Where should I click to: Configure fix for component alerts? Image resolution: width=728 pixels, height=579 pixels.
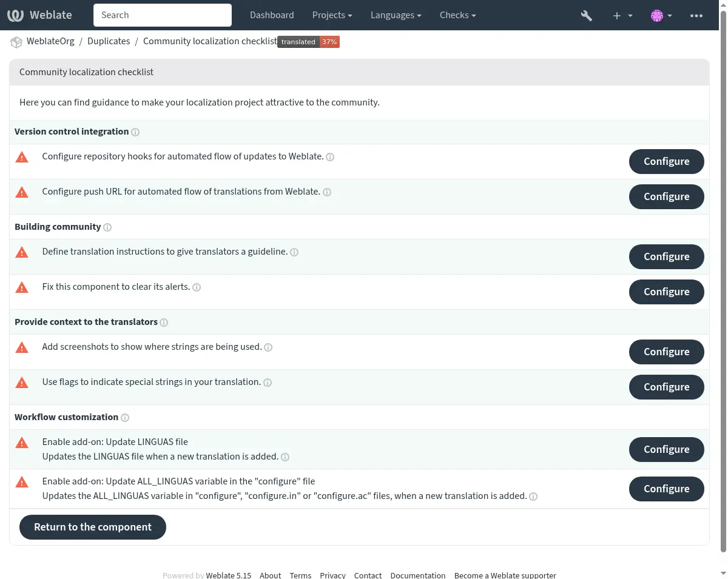coord(666,292)
